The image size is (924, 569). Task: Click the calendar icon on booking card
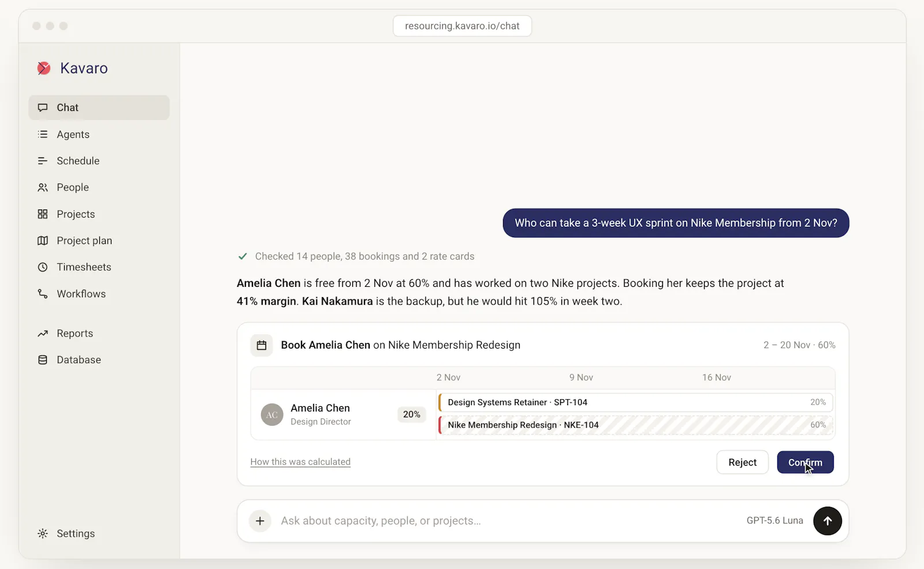[x=262, y=345]
